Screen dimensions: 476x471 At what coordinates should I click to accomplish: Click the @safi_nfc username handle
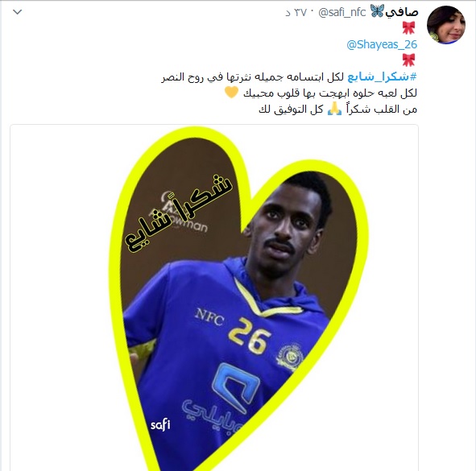pyautogui.click(x=341, y=12)
